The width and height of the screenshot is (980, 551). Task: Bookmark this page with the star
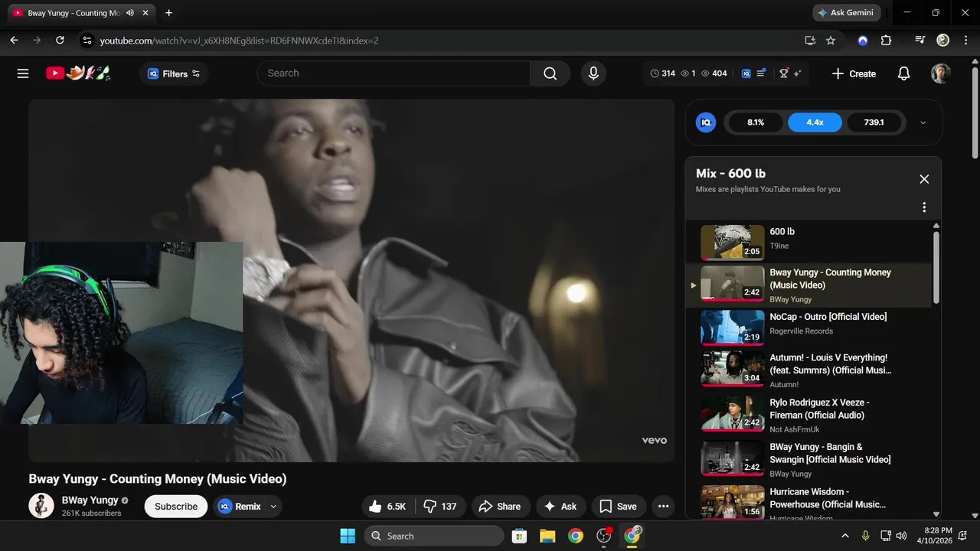pos(831,41)
